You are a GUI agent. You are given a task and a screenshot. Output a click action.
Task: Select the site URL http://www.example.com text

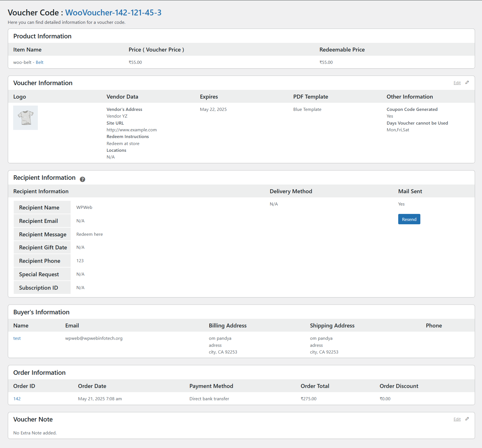(x=132, y=130)
